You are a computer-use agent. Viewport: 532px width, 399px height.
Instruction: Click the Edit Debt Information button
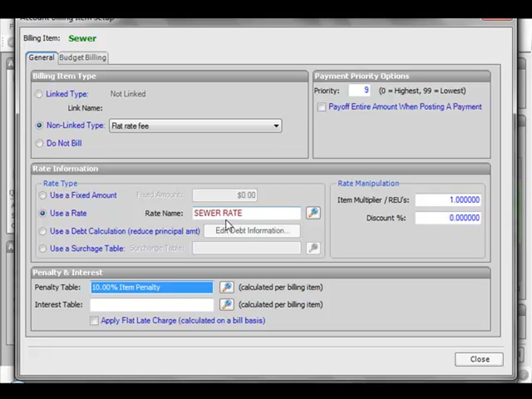252,231
